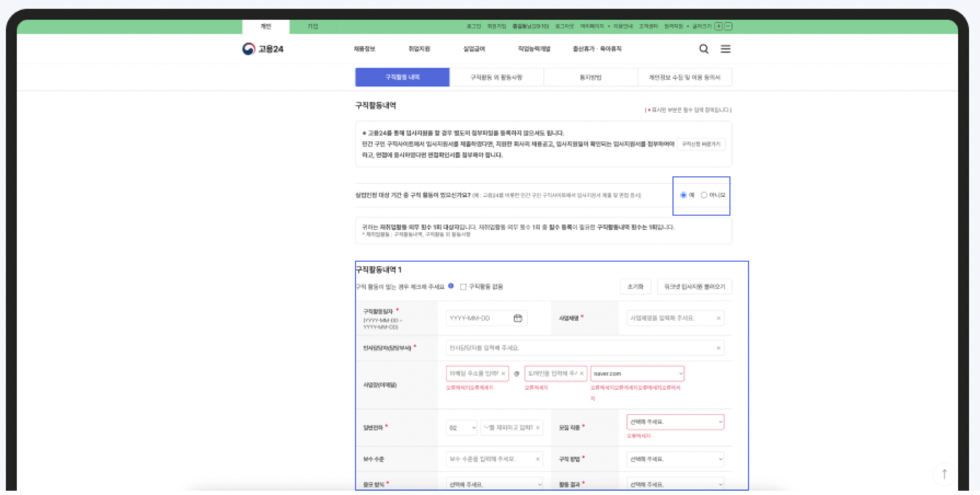
Task: Open the 이용안내 link
Action: coord(622,26)
